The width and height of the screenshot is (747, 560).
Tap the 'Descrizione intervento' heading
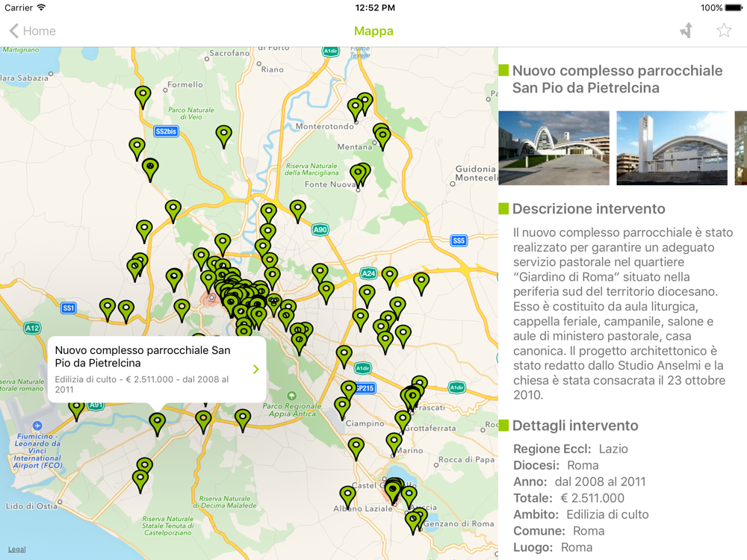tap(589, 208)
